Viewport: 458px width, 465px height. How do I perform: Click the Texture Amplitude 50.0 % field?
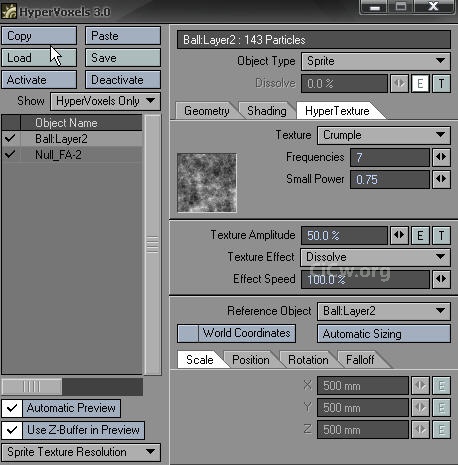pos(344,235)
